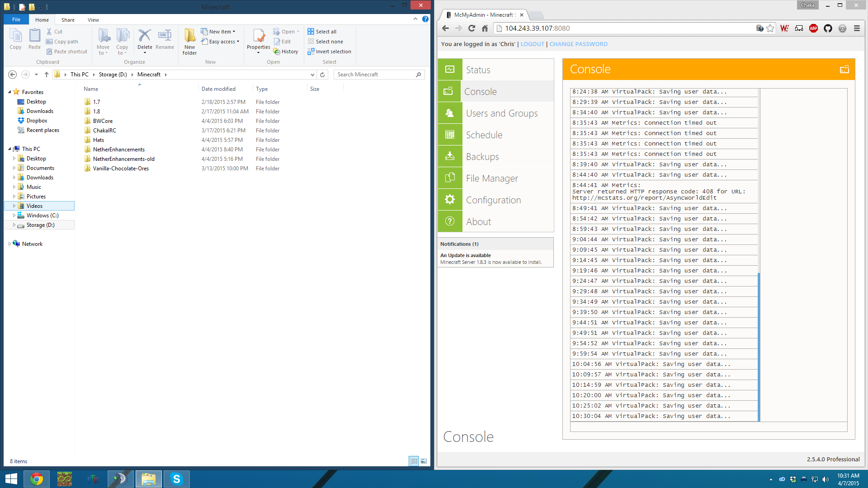The height and width of the screenshot is (488, 868).
Task: Minimize the Explorer ribbon chevron
Action: click(415, 19)
